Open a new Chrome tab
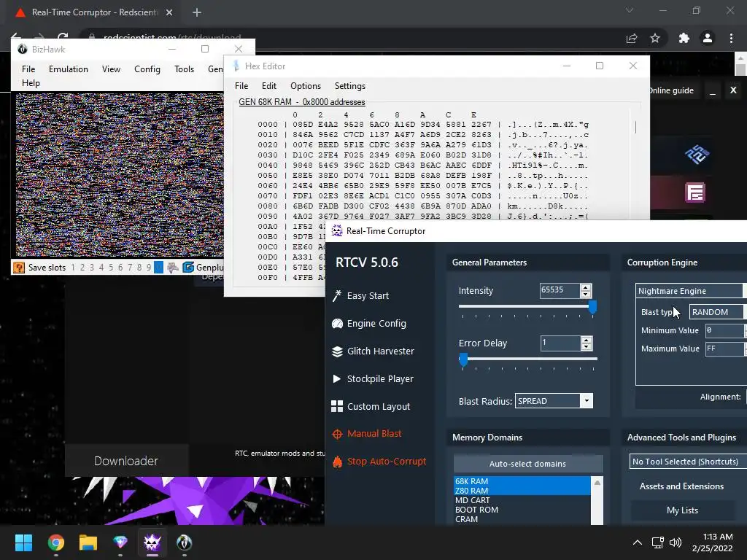The height and width of the screenshot is (560, 747). [197, 12]
